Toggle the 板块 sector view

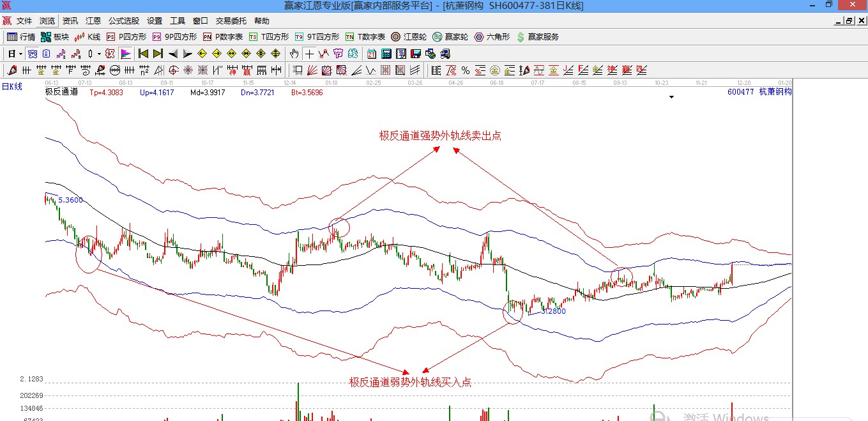point(55,37)
